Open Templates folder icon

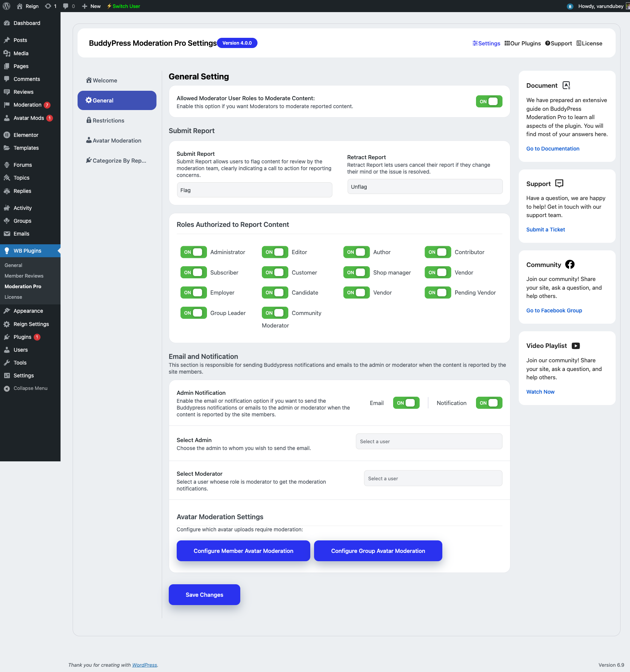coord(7,148)
